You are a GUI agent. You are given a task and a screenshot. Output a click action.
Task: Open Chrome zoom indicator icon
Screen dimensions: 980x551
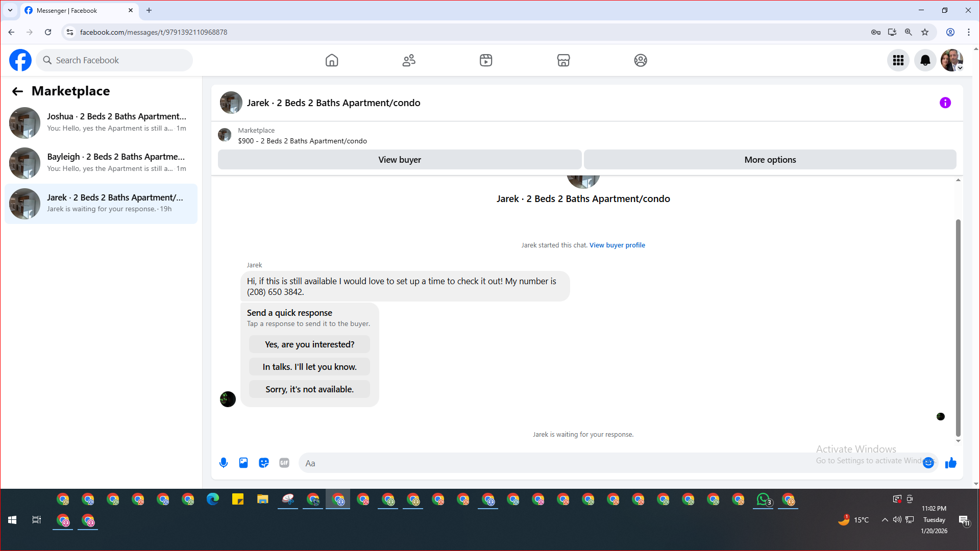(x=909, y=32)
